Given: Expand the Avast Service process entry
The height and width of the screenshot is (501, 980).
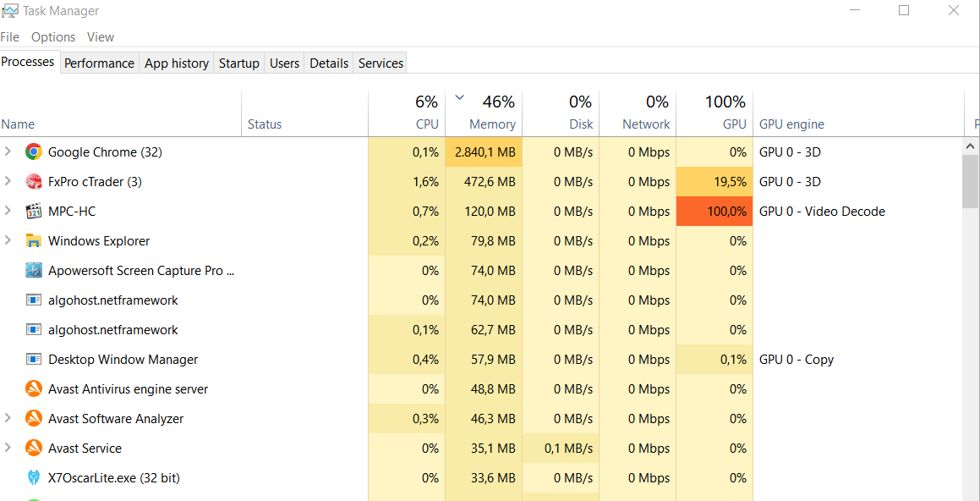Looking at the screenshot, I should [x=8, y=448].
